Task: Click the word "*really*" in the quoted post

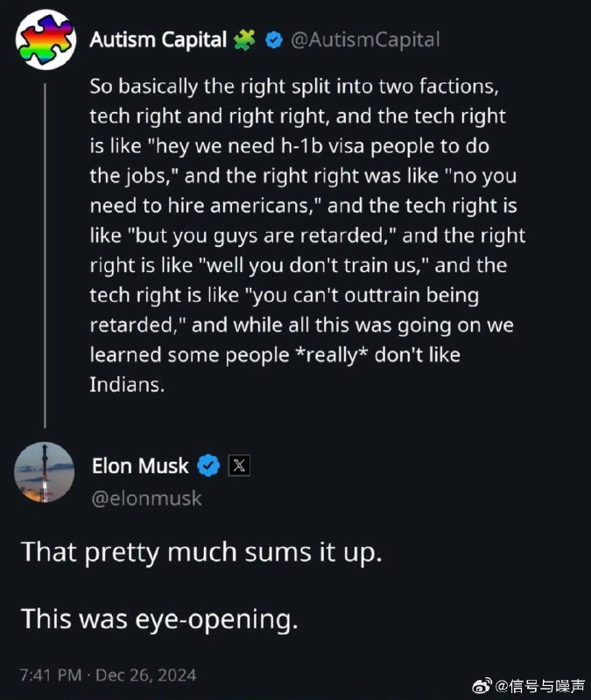Action: (x=339, y=355)
